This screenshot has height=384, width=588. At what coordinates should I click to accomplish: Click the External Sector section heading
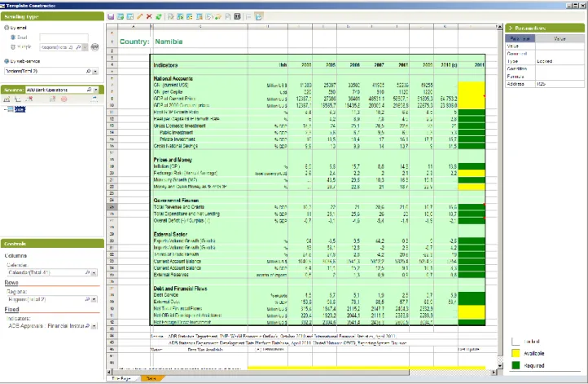click(170, 234)
